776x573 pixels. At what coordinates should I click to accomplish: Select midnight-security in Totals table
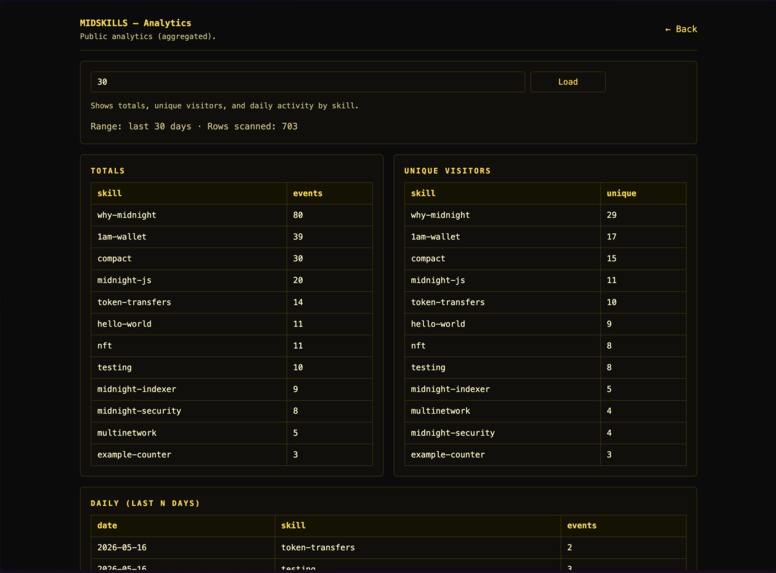coord(139,411)
